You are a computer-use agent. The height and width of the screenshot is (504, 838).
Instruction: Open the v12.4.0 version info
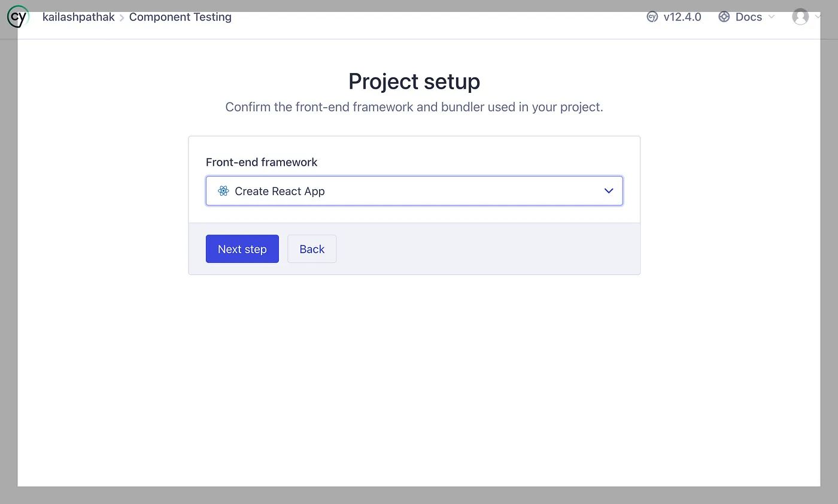click(x=682, y=17)
